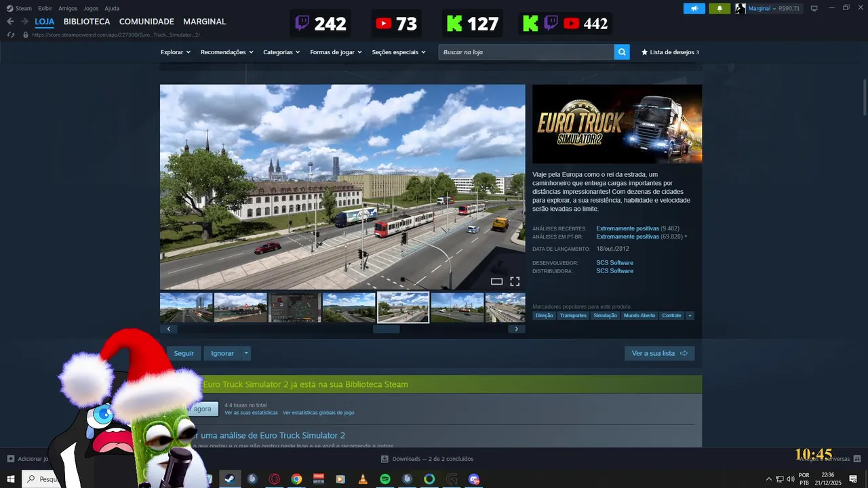Click the thumbnail strip scrollbar handle
Screen dimensions: 868x488
click(387, 329)
